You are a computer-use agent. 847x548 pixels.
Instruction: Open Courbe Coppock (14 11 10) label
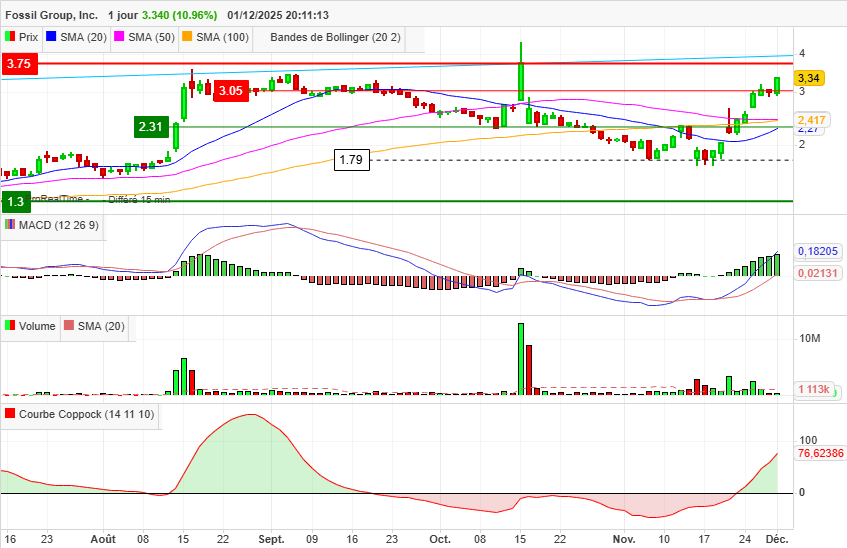tap(86, 414)
